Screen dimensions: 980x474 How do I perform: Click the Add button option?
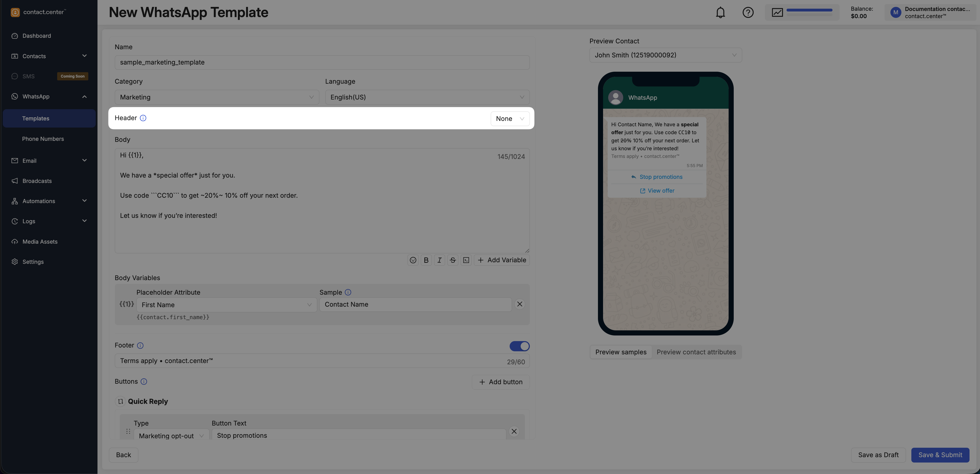(x=501, y=382)
